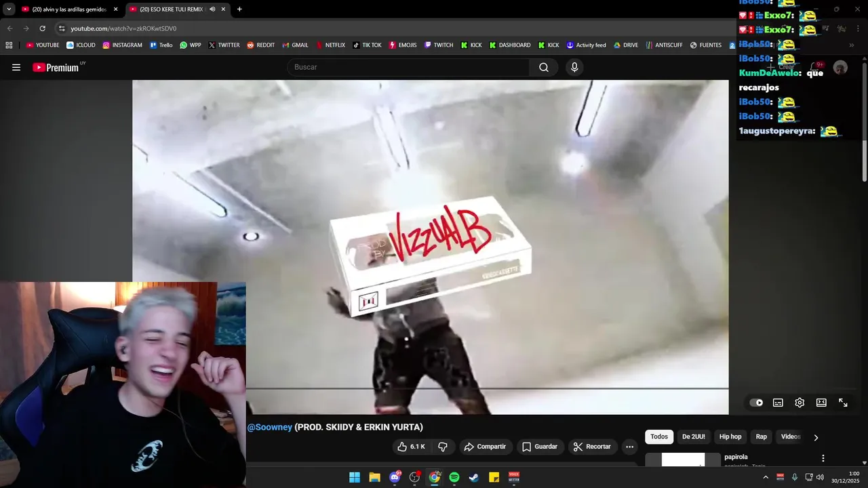
Task: Start voice search with microphone icon
Action: pos(574,67)
